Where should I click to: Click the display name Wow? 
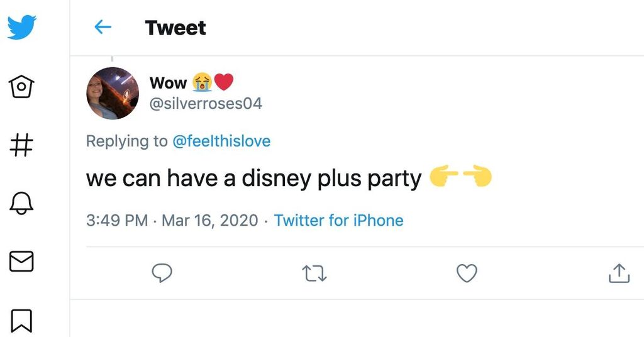click(x=169, y=83)
